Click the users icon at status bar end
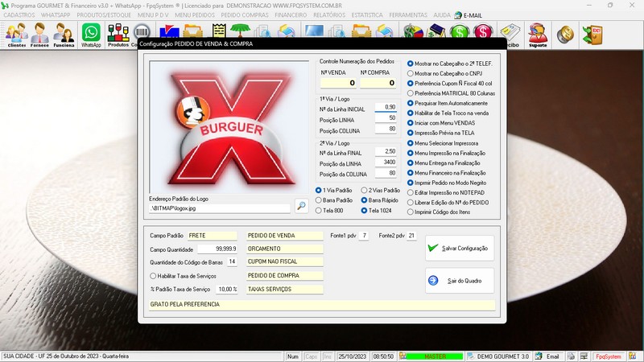The image size is (644, 362). [632, 356]
